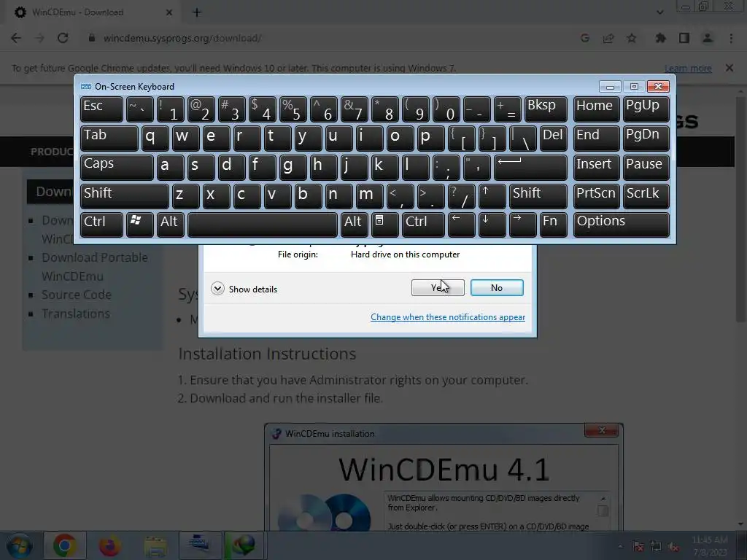The width and height of the screenshot is (747, 560).
Task: Open Chrome extensions puzzle icon
Action: [x=661, y=38]
